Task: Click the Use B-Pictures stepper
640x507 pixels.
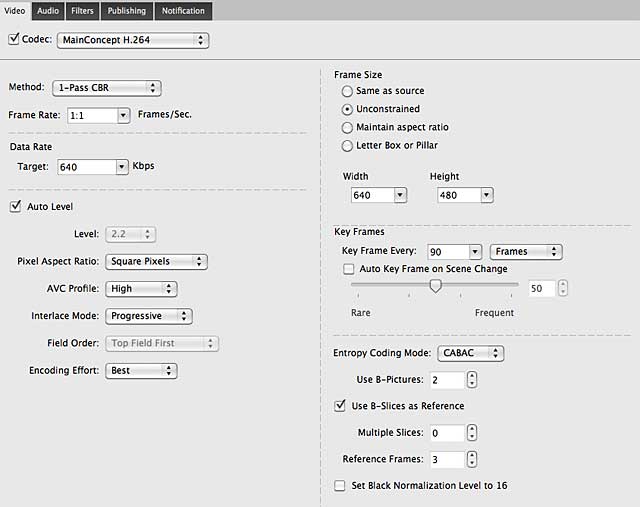Action: [x=472, y=380]
